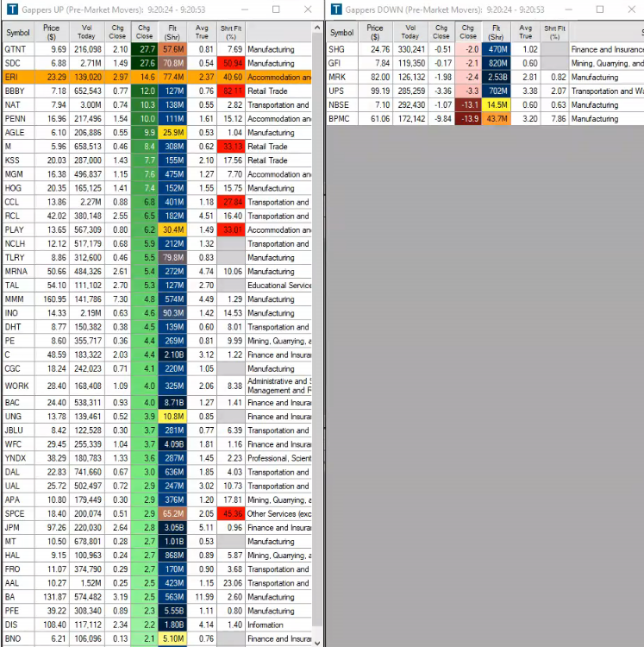This screenshot has height=647, width=644.
Task: Click the Educational Services sector cell for TAL
Action: (x=278, y=286)
